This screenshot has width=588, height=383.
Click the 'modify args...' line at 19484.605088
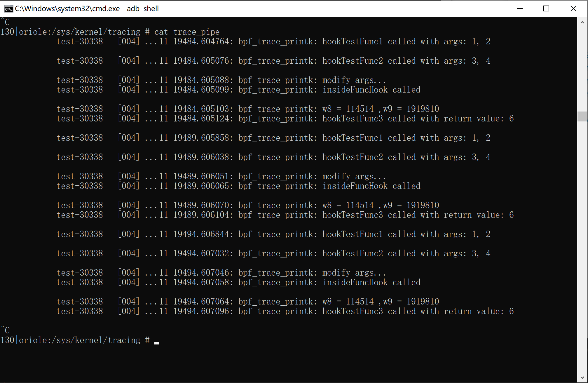click(221, 80)
